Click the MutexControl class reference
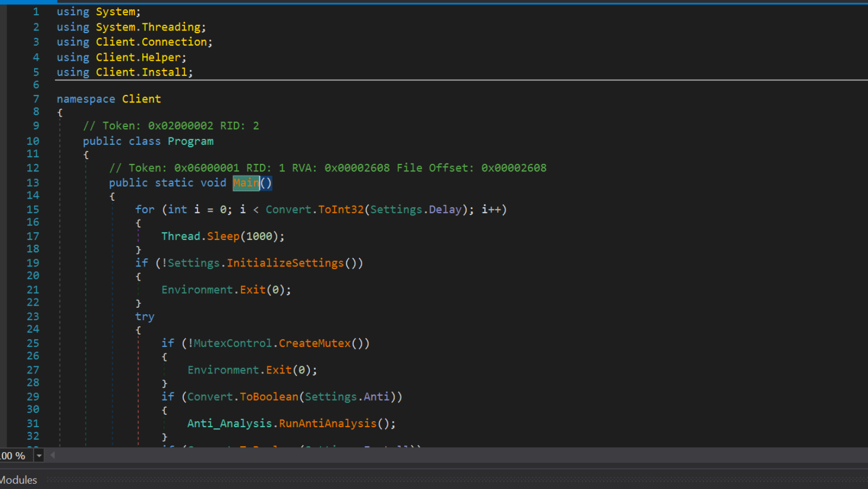The image size is (868, 489). tap(233, 344)
